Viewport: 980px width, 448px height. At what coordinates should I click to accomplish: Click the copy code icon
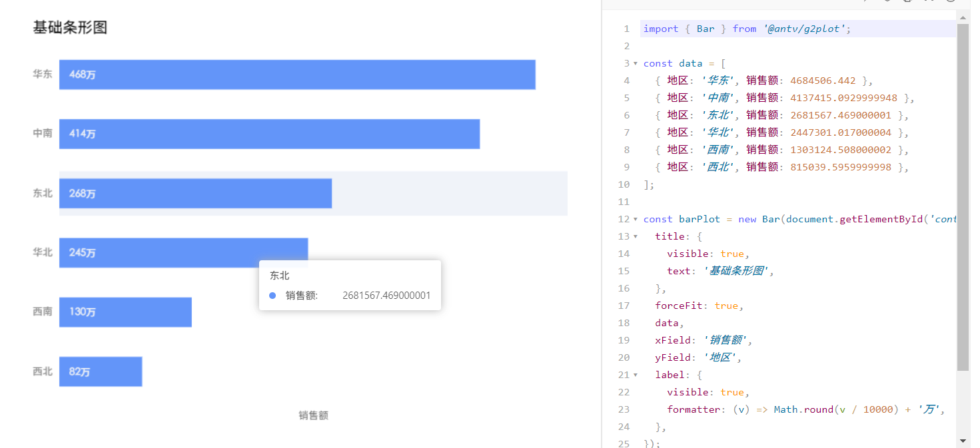(907, 2)
